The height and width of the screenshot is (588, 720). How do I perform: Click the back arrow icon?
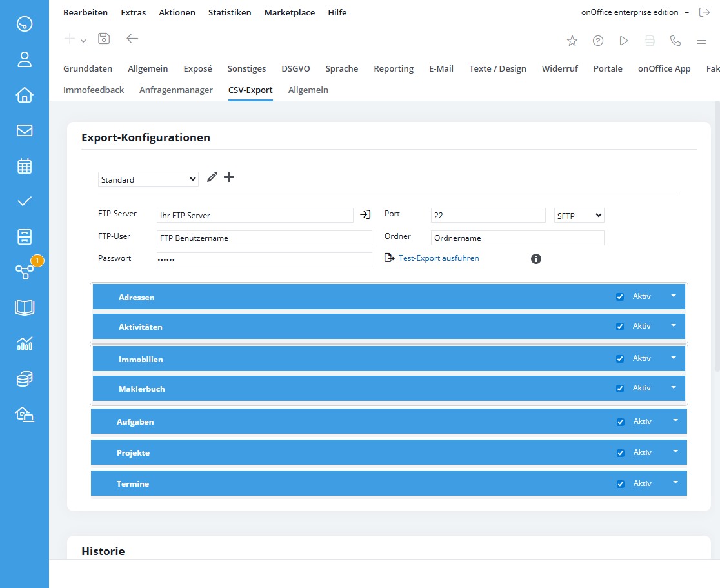pyautogui.click(x=132, y=39)
